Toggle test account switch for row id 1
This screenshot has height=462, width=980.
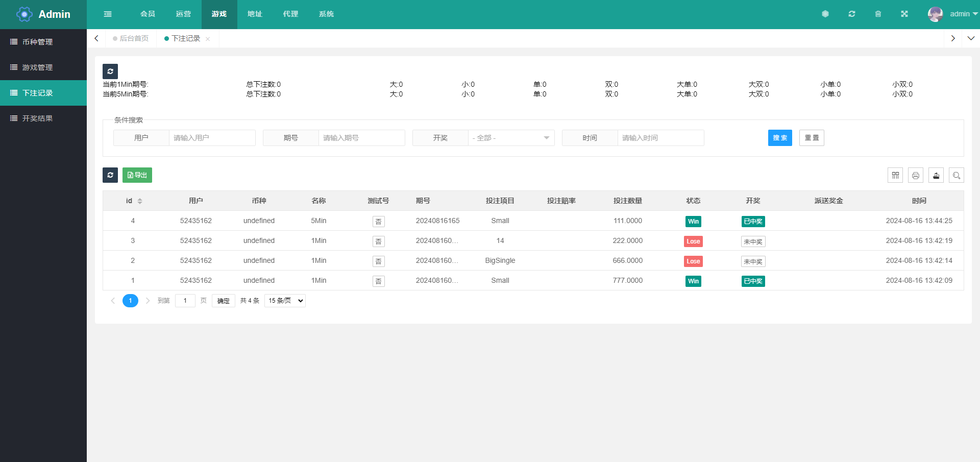(x=378, y=281)
